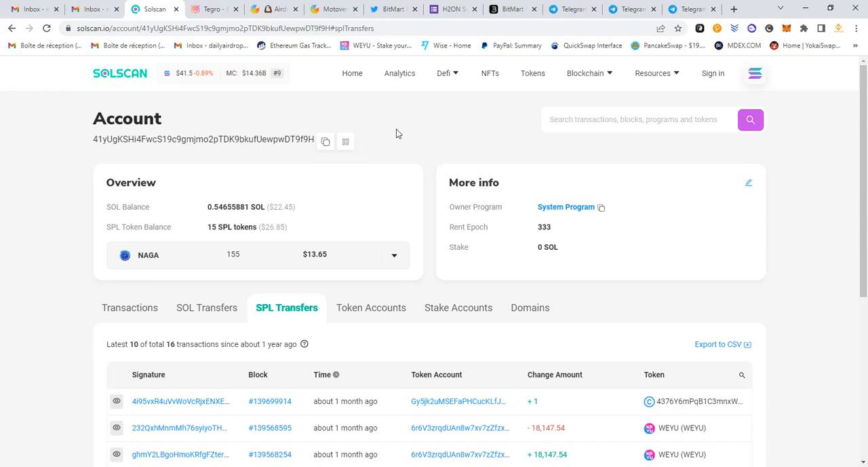Switch to the Token Accounts tab
This screenshot has width=868, height=467.
click(371, 308)
